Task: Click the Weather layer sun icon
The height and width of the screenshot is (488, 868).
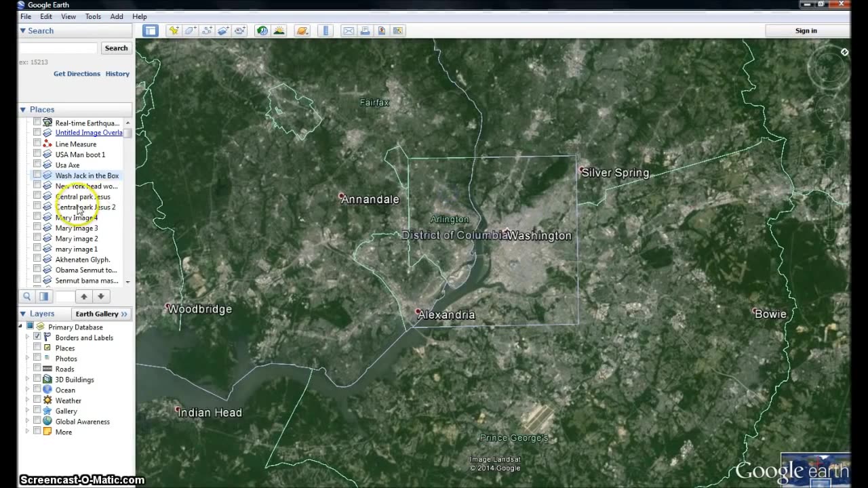Action: point(47,401)
